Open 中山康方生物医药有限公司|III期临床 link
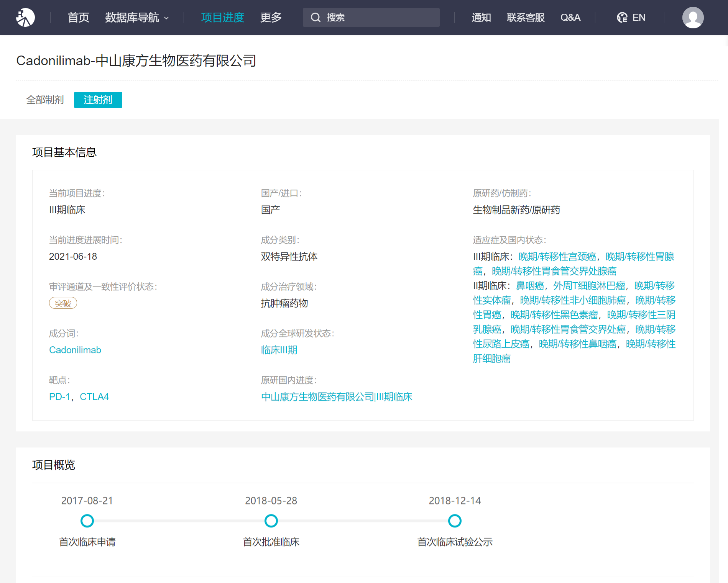The image size is (728, 583). tap(337, 396)
